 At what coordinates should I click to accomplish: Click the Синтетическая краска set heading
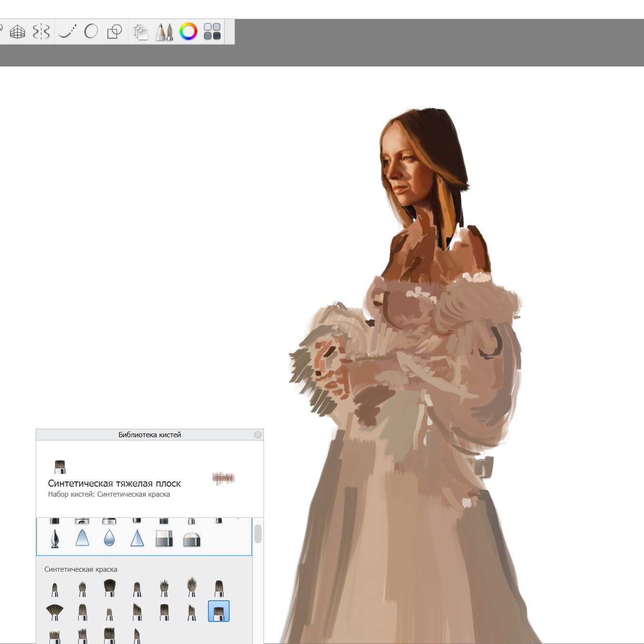click(81, 569)
